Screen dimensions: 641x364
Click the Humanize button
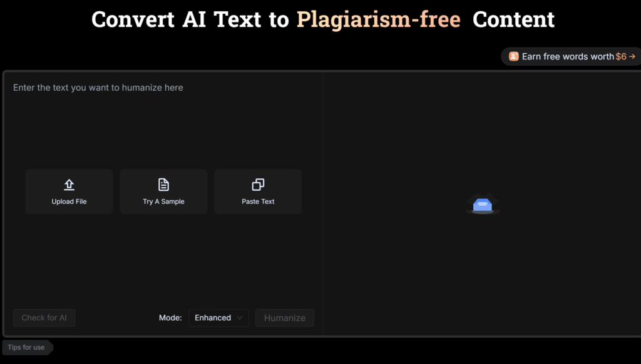click(x=285, y=318)
